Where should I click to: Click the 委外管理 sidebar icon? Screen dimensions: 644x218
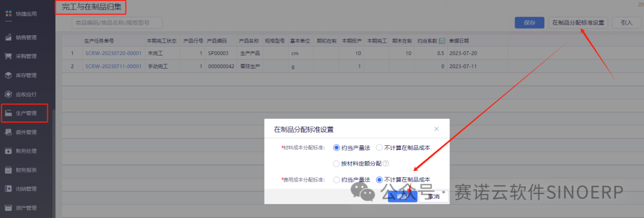tap(8, 132)
